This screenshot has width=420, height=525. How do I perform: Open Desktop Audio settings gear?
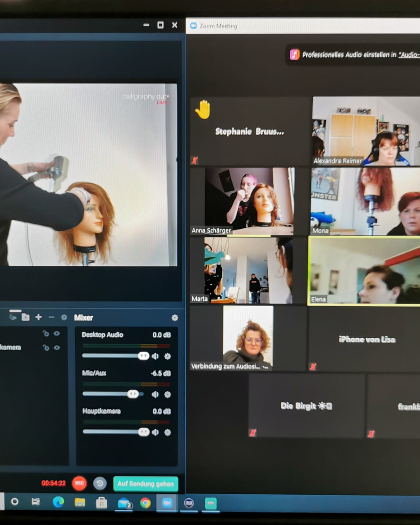(167, 356)
